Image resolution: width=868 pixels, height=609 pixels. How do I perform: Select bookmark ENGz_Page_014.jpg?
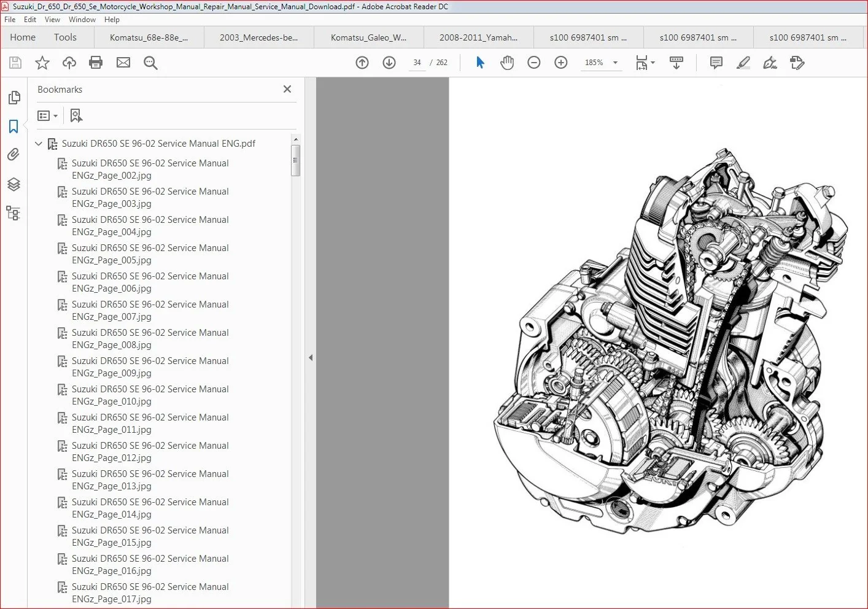(150, 508)
